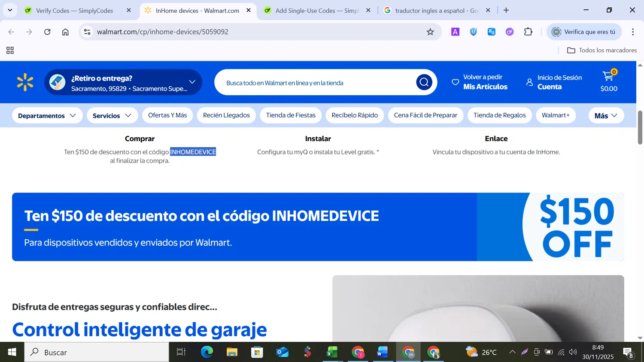Expand the Retiro o entrega selector

(123, 82)
